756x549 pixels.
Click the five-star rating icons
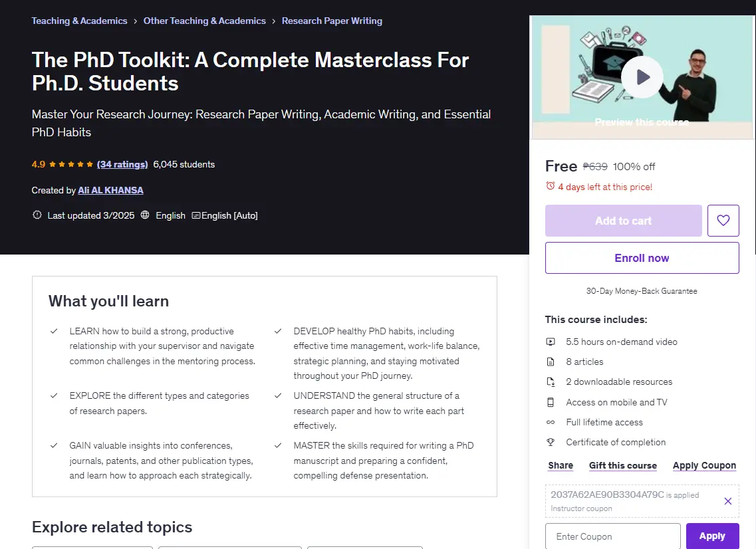pyautogui.click(x=71, y=164)
